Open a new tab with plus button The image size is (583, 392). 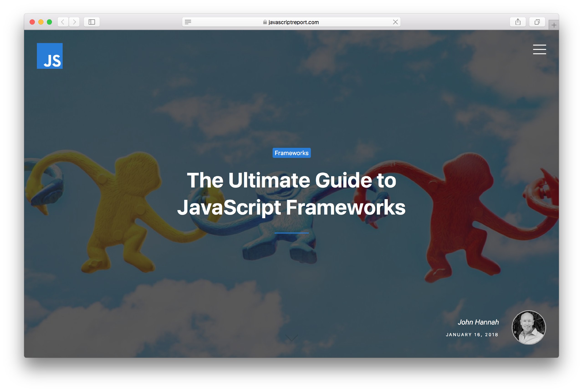(554, 25)
